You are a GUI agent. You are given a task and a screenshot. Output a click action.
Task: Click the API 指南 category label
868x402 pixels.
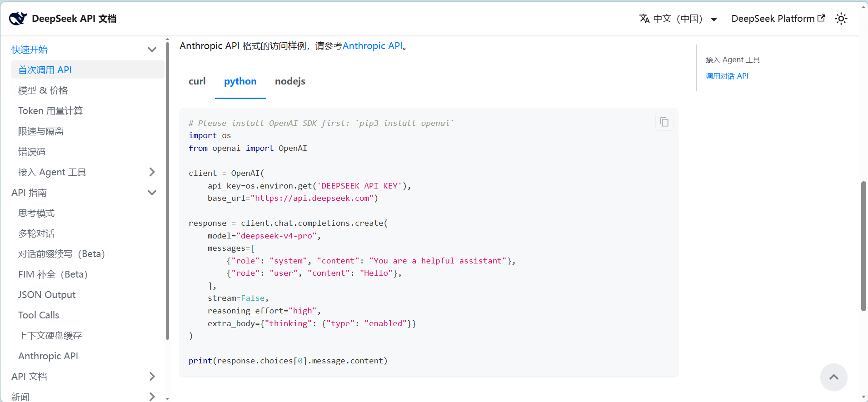click(x=29, y=193)
